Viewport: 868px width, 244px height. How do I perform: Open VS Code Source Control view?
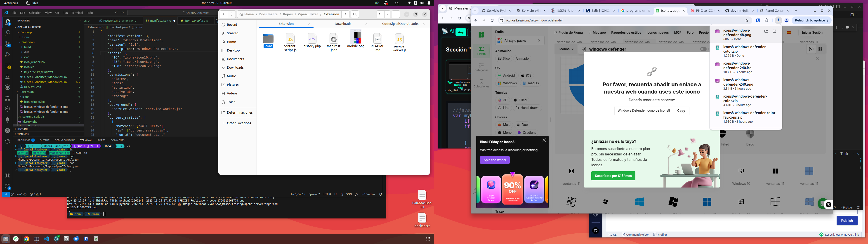point(7,44)
